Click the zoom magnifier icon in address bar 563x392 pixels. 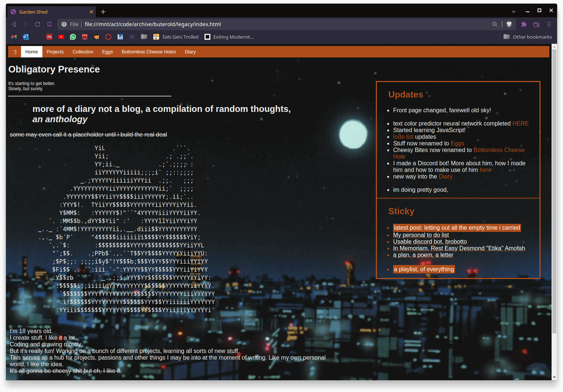coord(495,24)
